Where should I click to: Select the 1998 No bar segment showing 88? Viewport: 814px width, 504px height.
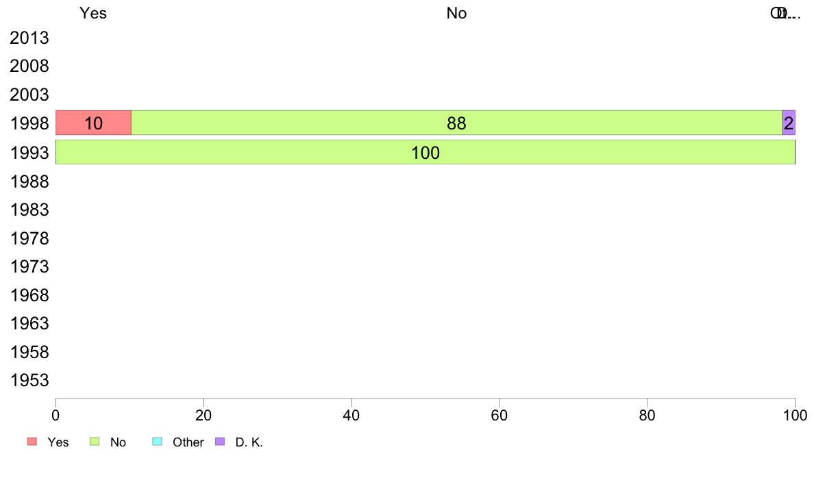[457, 123]
